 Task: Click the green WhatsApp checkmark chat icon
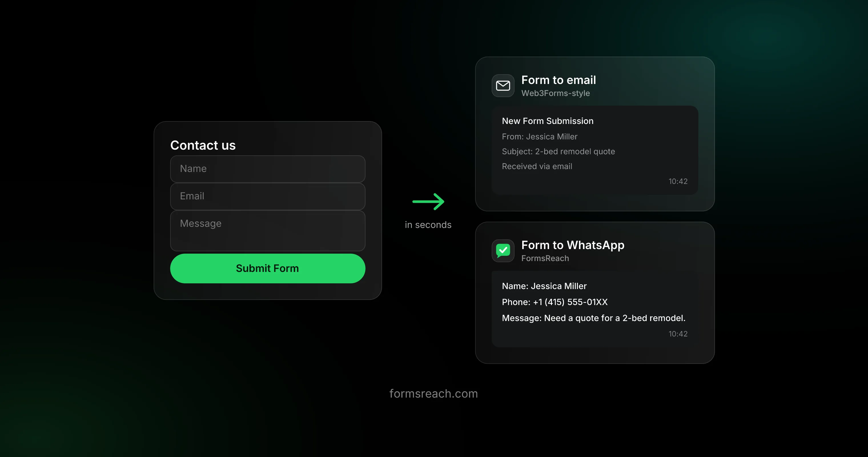coord(503,251)
